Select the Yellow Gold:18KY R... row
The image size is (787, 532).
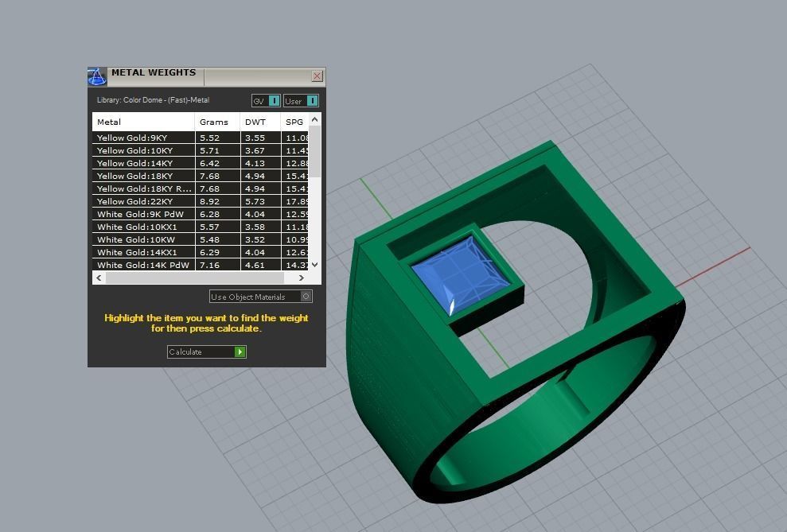(200, 188)
